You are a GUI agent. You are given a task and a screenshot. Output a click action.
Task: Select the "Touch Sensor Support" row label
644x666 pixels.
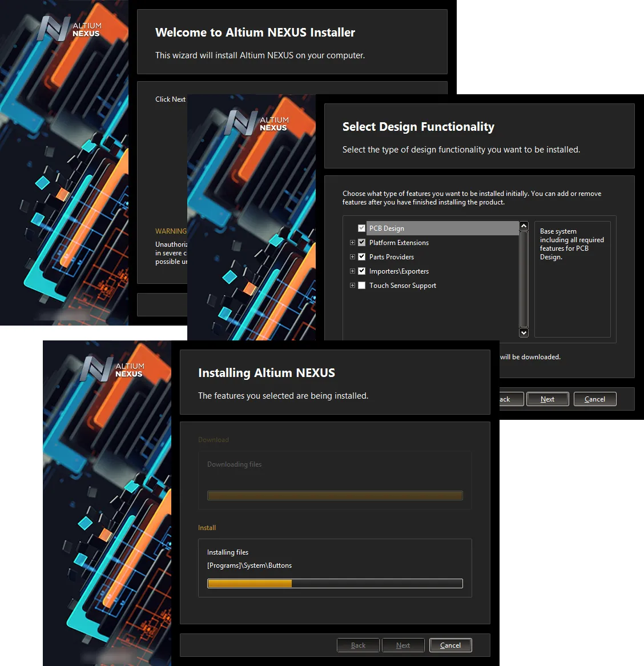pyautogui.click(x=403, y=286)
